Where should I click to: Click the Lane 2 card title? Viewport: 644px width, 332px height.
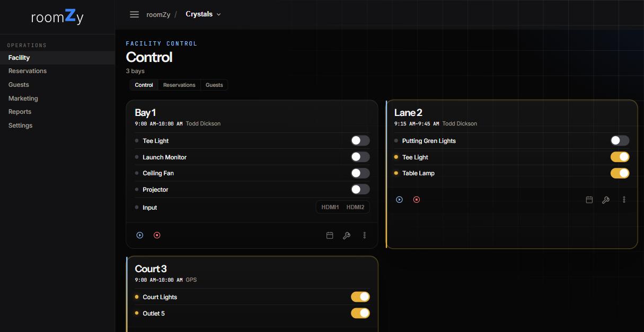point(408,112)
